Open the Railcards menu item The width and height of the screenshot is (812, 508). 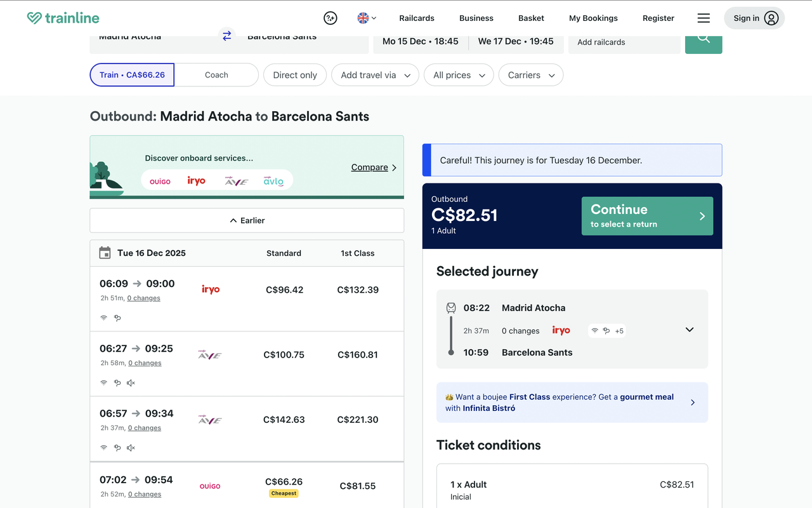pos(416,18)
